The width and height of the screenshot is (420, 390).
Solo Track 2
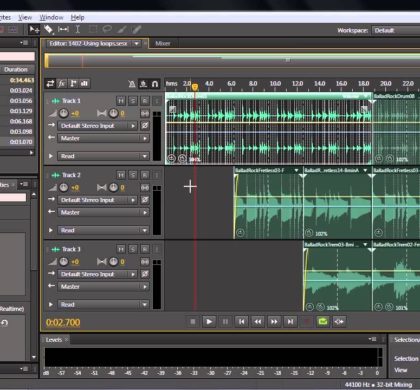tap(133, 175)
